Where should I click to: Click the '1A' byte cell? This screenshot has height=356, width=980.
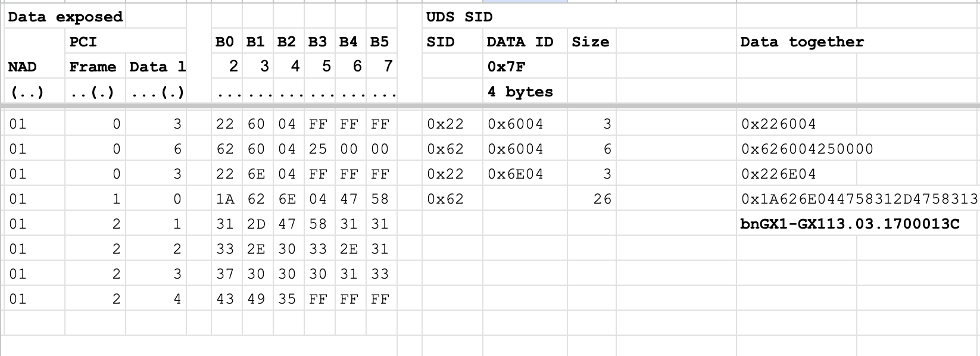tap(225, 199)
